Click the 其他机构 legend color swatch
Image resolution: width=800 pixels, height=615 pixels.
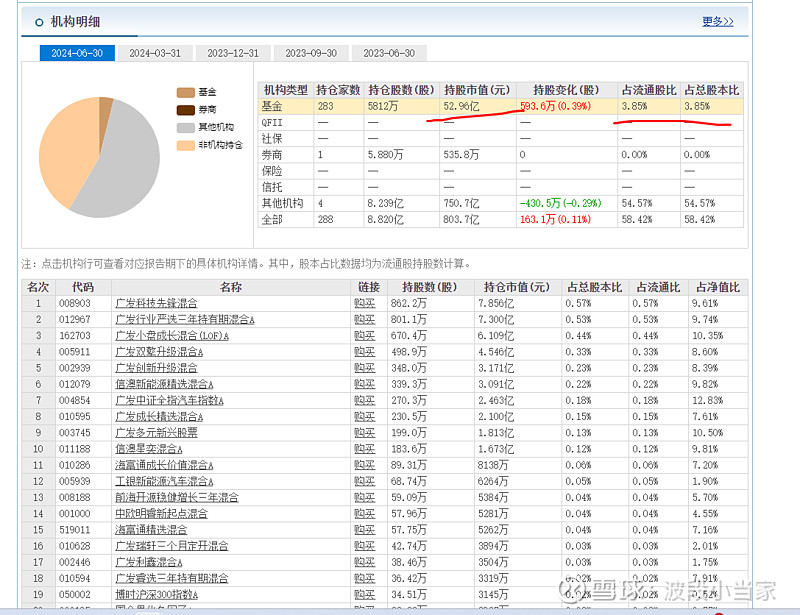pos(186,128)
